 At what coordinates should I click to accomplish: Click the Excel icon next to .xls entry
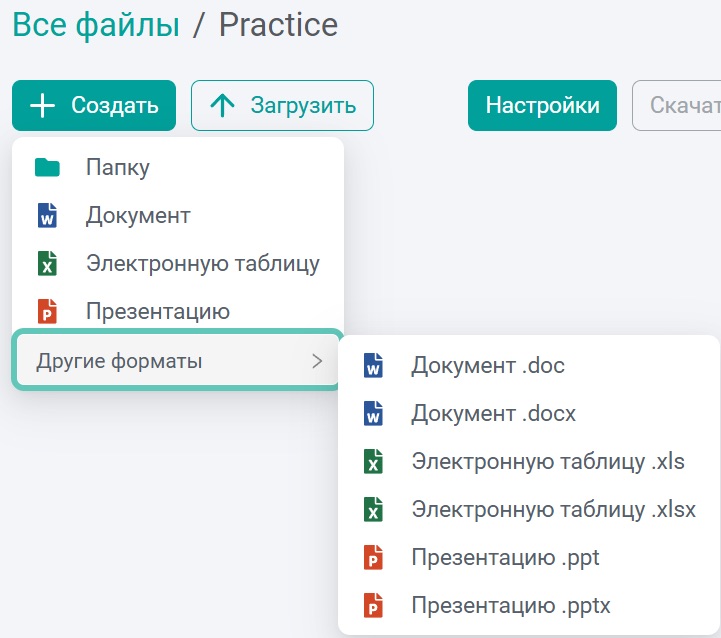tap(373, 461)
